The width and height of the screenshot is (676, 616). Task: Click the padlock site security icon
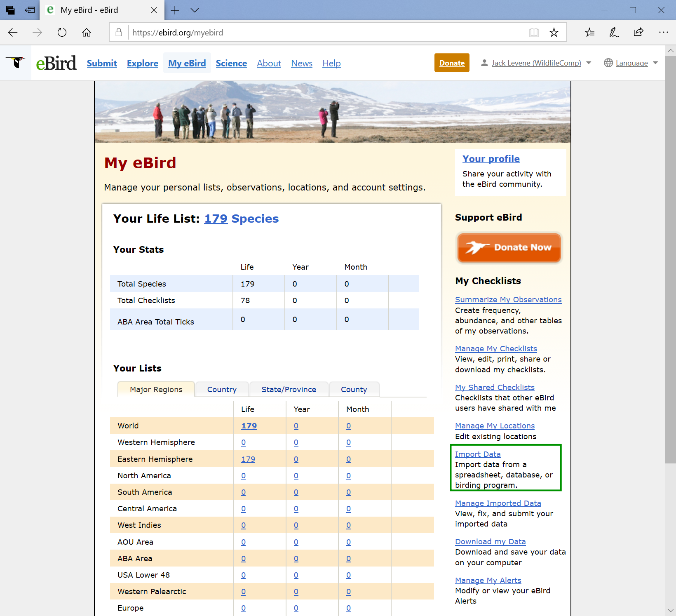point(119,33)
